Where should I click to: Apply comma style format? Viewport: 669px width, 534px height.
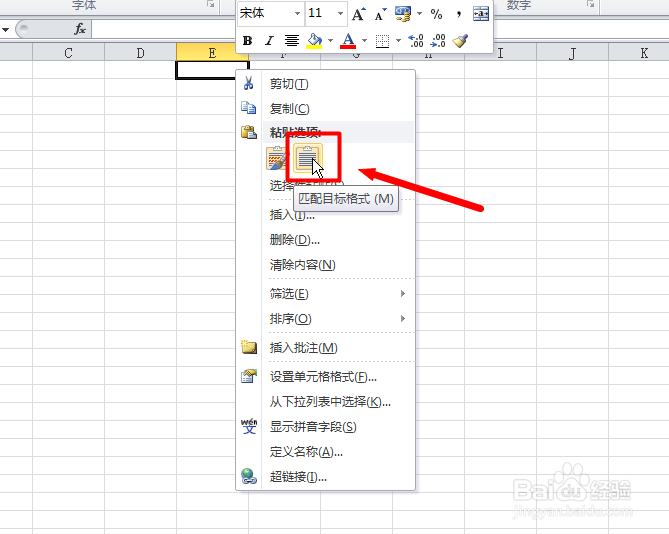coord(459,14)
